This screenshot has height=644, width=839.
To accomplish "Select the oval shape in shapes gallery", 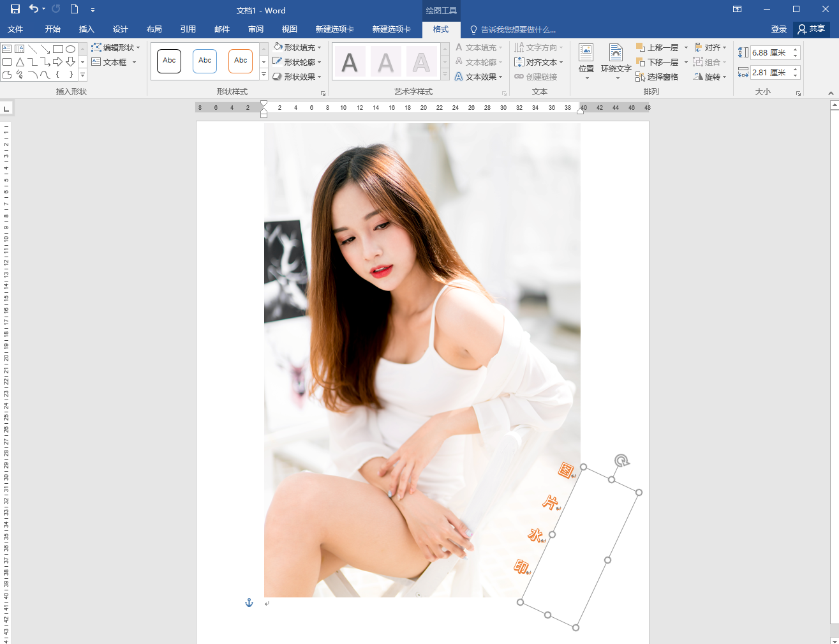I will (71, 49).
